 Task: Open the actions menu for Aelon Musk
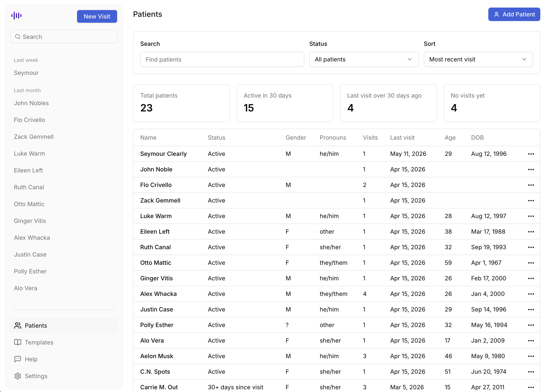[x=531, y=356]
